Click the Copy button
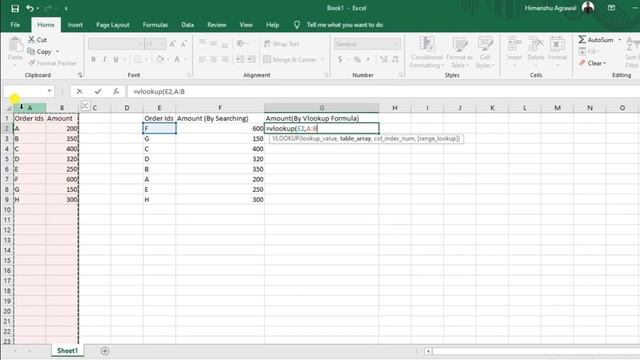Screen dimensions: 640x360 click(x=40, y=52)
